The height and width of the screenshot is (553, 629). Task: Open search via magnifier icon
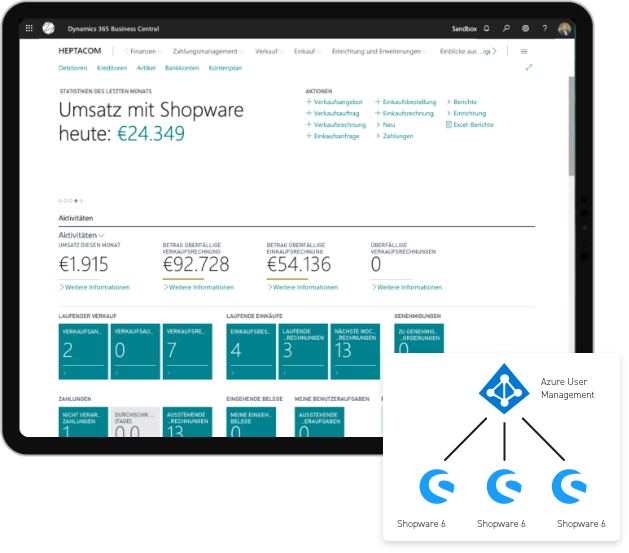[x=507, y=29]
